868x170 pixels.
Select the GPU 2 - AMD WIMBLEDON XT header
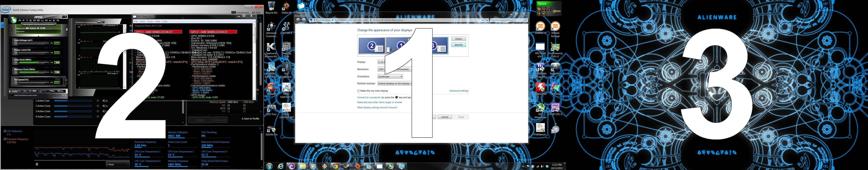pyautogui.click(x=213, y=32)
